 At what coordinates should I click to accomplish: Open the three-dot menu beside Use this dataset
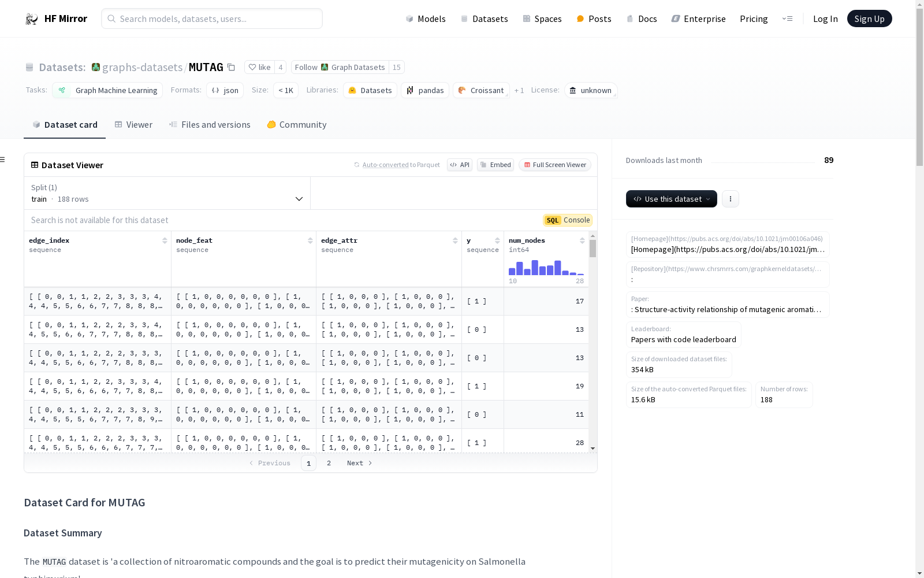pyautogui.click(x=730, y=199)
